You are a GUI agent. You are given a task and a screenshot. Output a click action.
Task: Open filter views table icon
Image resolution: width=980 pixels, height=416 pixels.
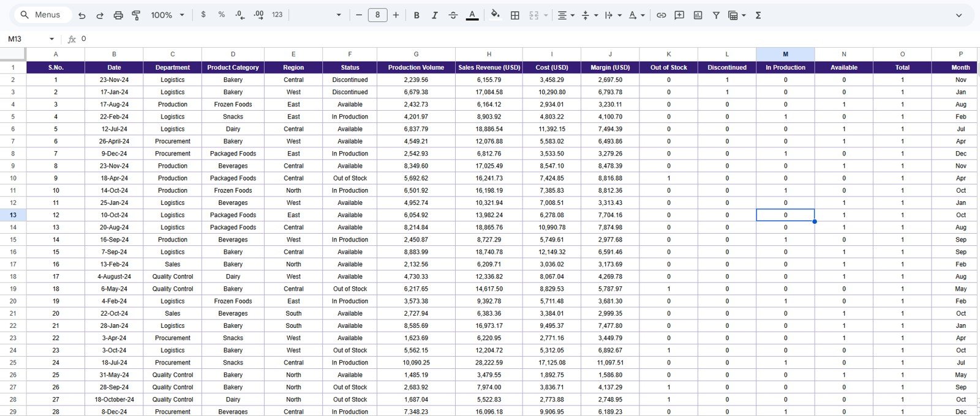733,15
